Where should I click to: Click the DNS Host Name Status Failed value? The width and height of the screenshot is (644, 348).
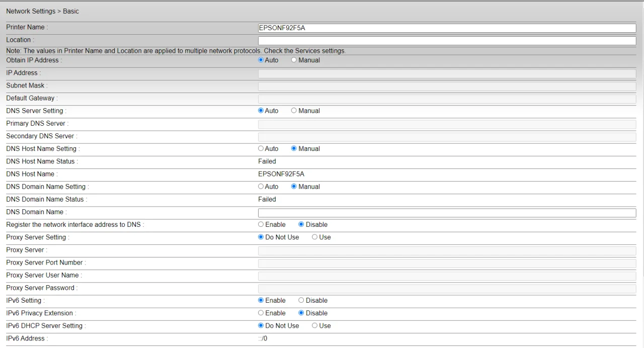(x=267, y=161)
